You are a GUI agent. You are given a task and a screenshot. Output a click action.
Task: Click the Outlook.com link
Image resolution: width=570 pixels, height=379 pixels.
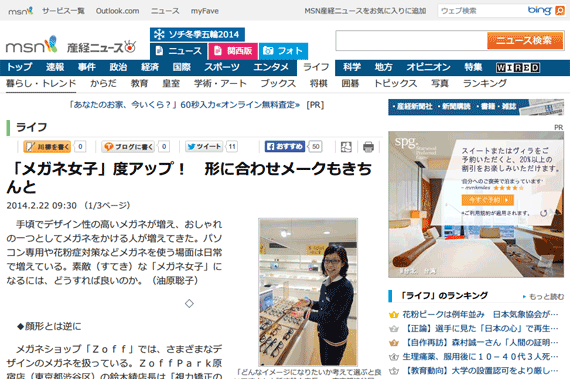(x=117, y=11)
